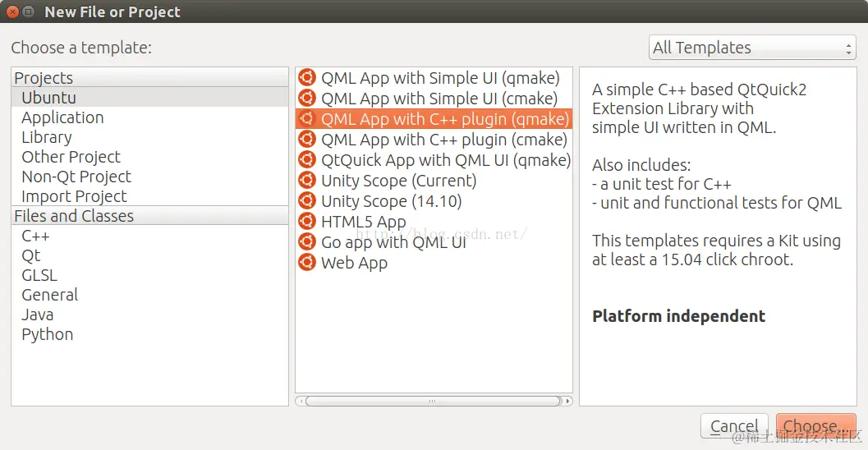Pick QML App with C++ plugin (cmake) template

point(434,140)
